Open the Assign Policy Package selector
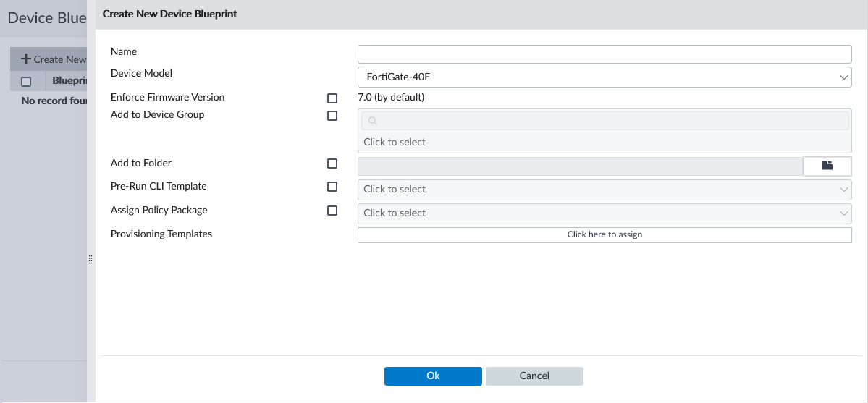This screenshot has height=403, width=868. pyautogui.click(x=604, y=213)
